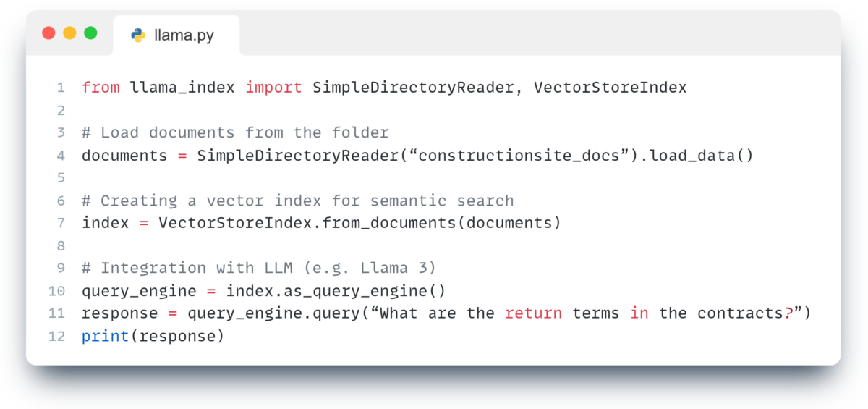
Task: Click the green maximize window button
Action: pyautogui.click(x=90, y=33)
